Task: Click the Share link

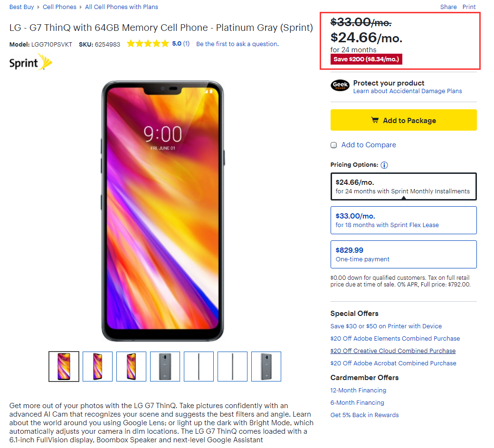Action: point(448,7)
